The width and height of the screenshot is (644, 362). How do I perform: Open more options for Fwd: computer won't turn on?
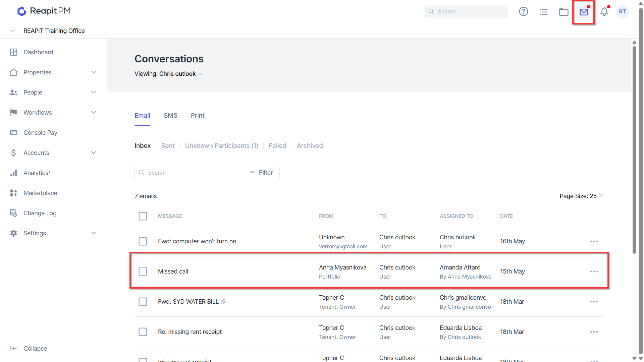(594, 241)
